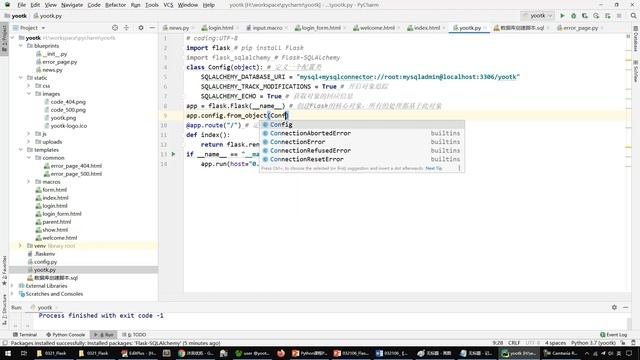The image size is (640, 360).
Task: Click the Python 3.7 (yootk) interpreter selector
Action: pyautogui.click(x=593, y=343)
